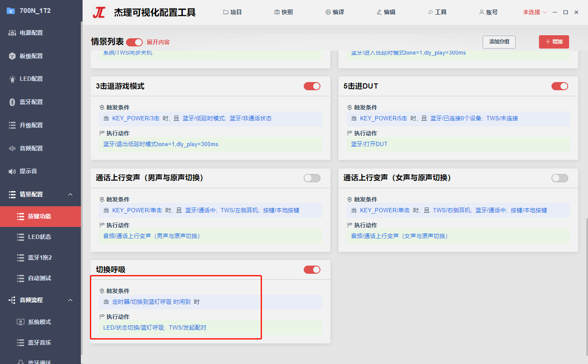
Task: Click 蓝牙/打开DUT action text
Action: 369,144
